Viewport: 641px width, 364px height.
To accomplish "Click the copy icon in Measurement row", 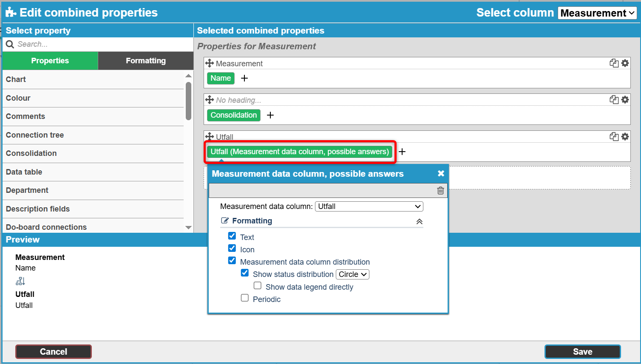I will [614, 63].
